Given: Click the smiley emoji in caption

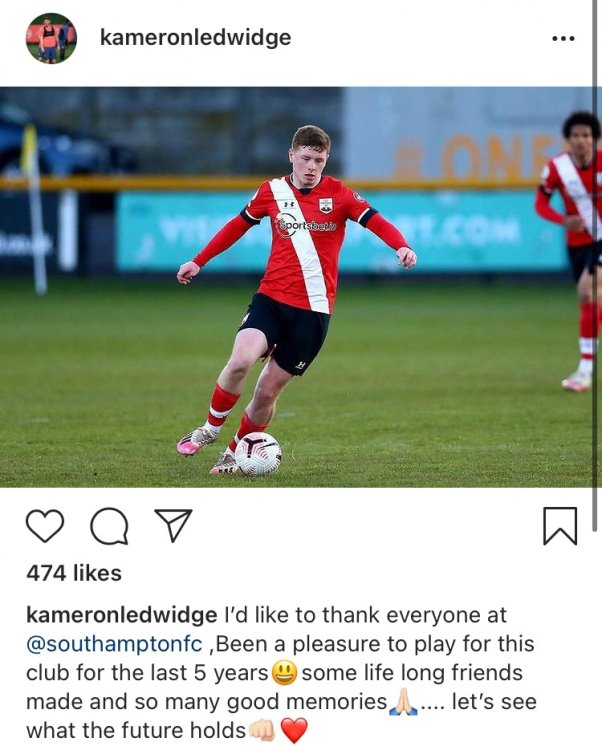Looking at the screenshot, I should pyautogui.click(x=285, y=673).
